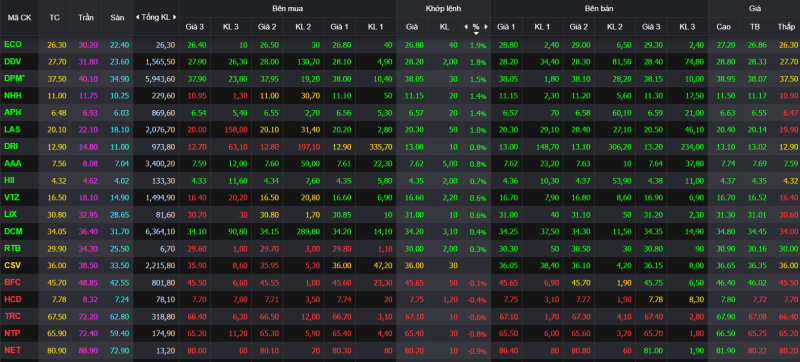Viewport: 800px width, 362px height.
Task: Sort by the Sàn column header
Action: [117, 17]
